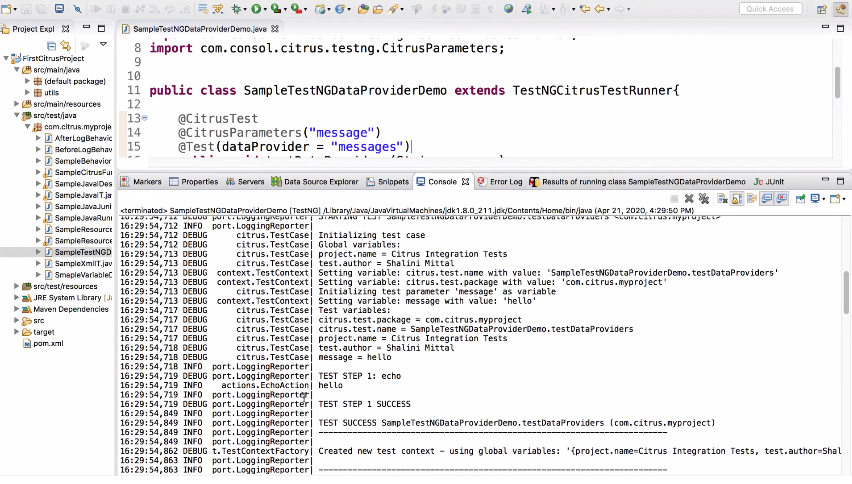The width and height of the screenshot is (852, 484).
Task: Click the Open Console icon
Action: pos(835,199)
